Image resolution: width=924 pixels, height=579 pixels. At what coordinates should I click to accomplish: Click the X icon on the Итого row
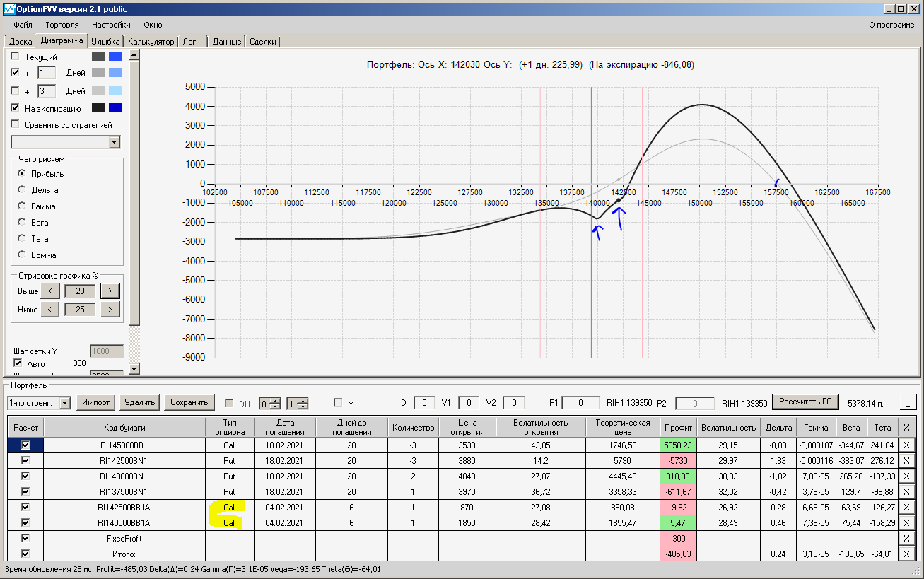(907, 554)
